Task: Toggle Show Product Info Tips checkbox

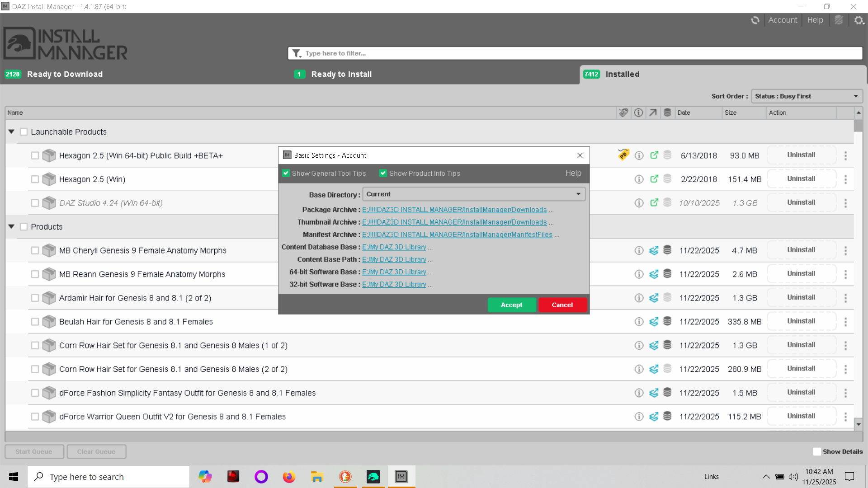Action: (x=383, y=173)
